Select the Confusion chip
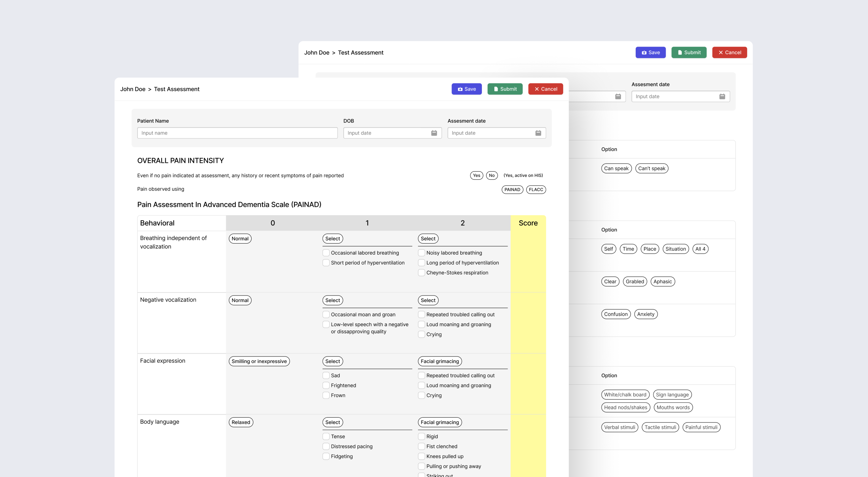Image resolution: width=868 pixels, height=477 pixels. coord(616,314)
